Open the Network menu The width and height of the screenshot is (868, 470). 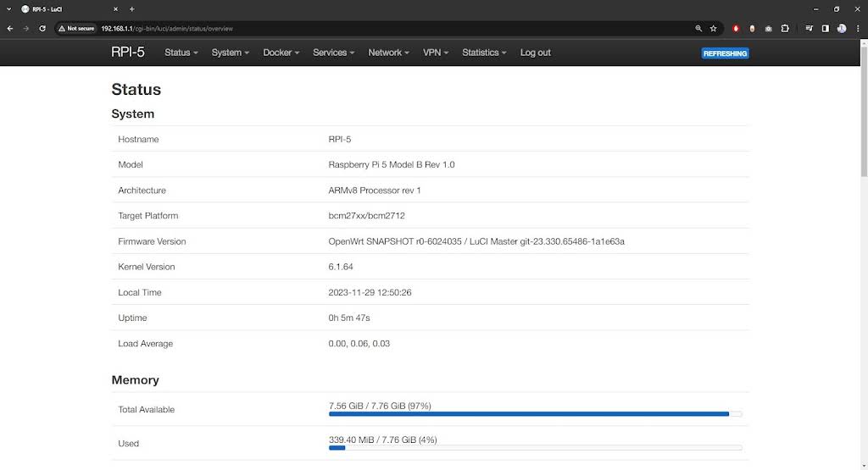[388, 53]
